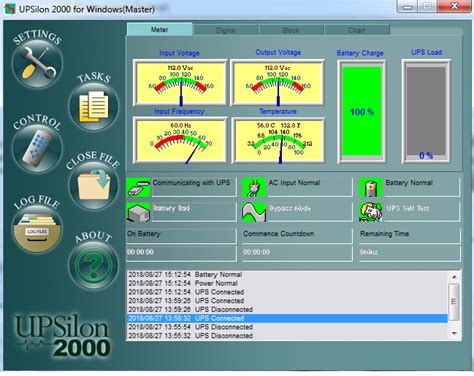Click the UPSilon title bar app icon
474x376 pixels.
(x=10, y=9)
